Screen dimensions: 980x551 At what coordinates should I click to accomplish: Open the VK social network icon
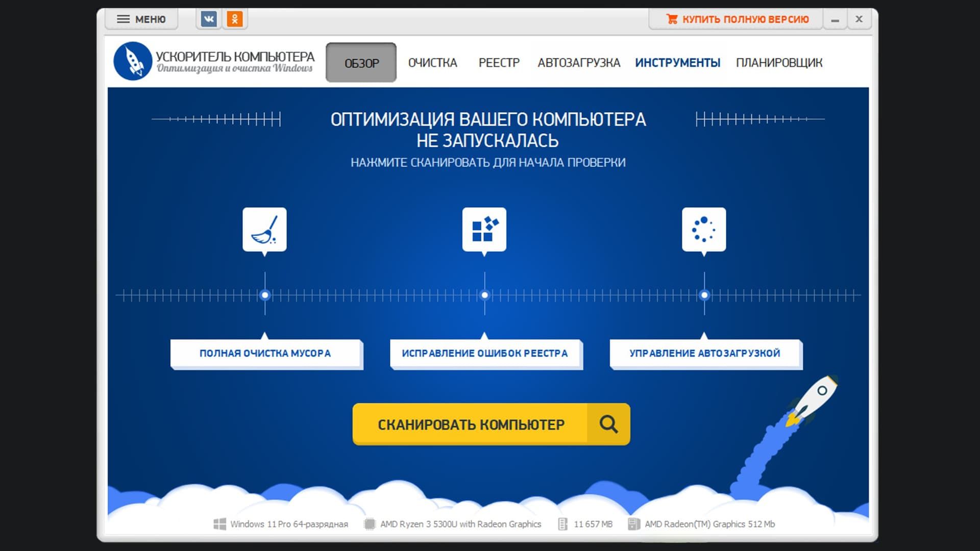[x=209, y=19]
